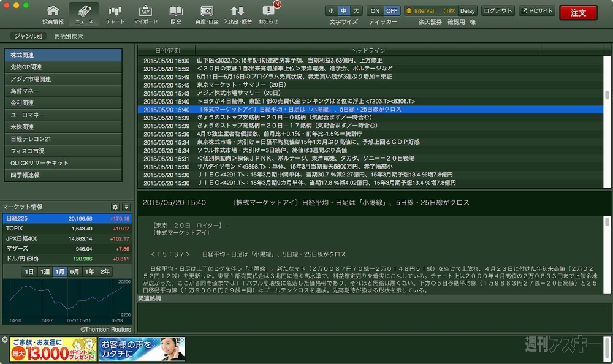613x364 pixels.
Task: Select the フィスコ市況 genre
Action: 63,151
